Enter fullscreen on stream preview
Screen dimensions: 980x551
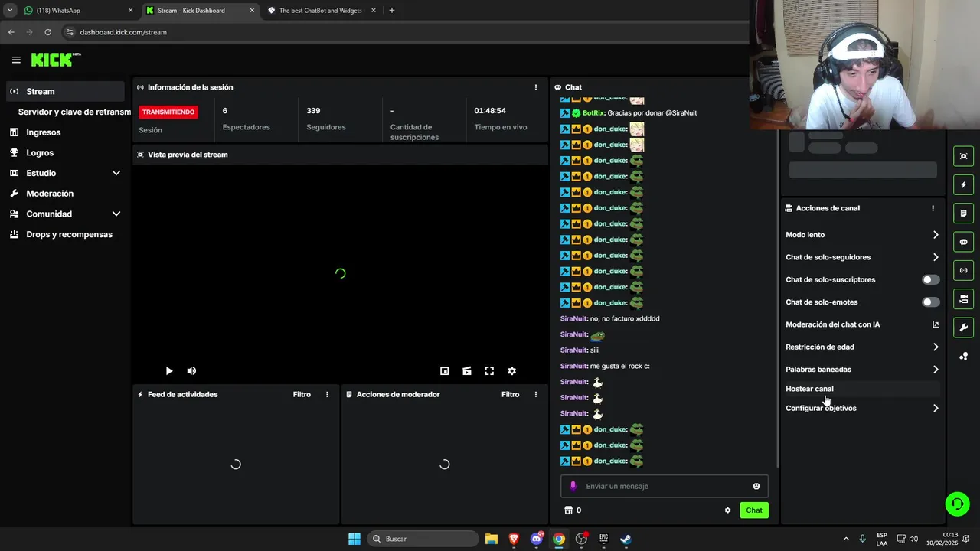(489, 371)
